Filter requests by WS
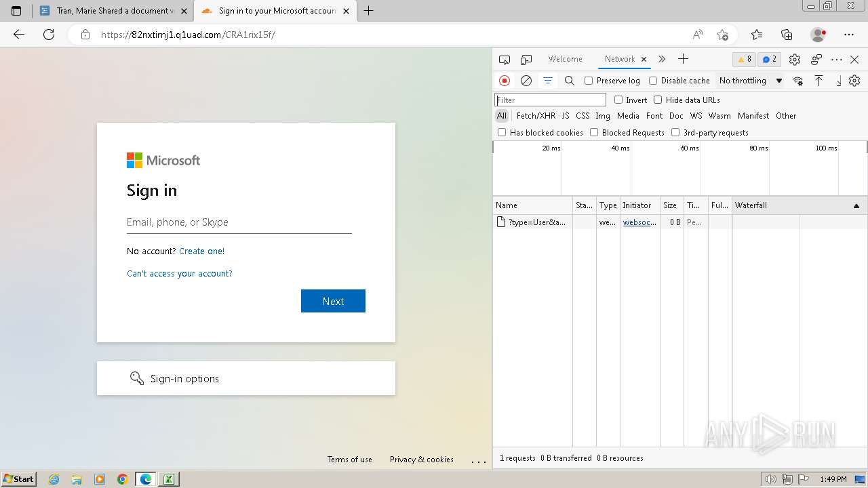 [x=696, y=116]
